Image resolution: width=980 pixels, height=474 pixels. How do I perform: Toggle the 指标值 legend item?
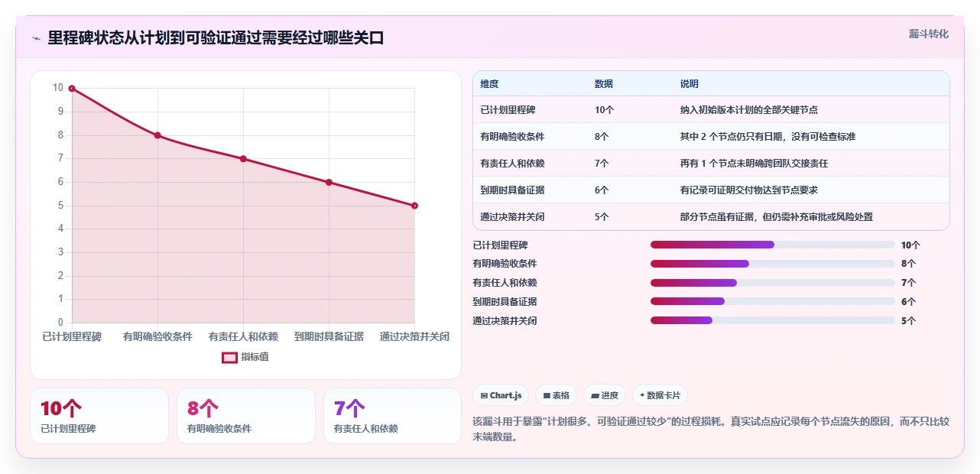[245, 357]
